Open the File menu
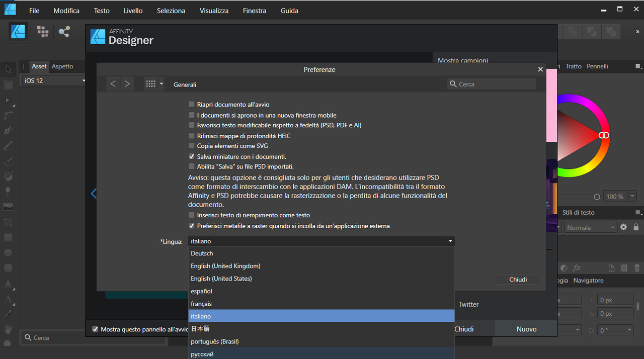The width and height of the screenshot is (644, 359). click(x=34, y=11)
